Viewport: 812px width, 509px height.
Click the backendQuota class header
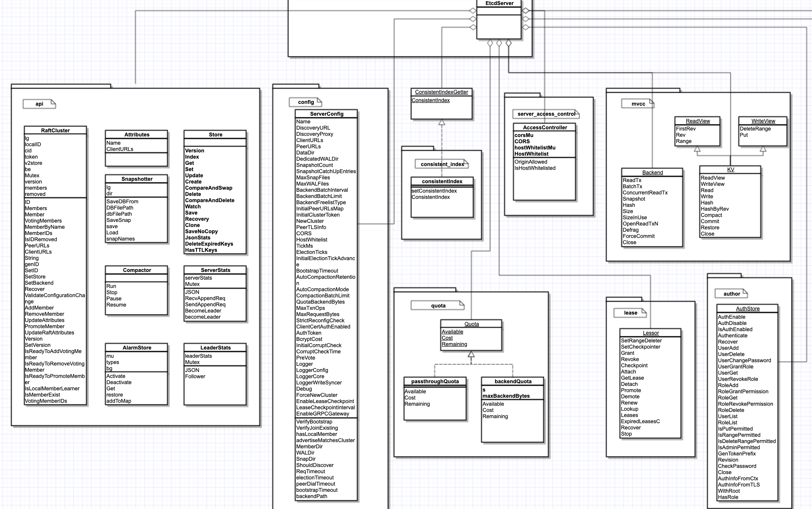pos(513,381)
